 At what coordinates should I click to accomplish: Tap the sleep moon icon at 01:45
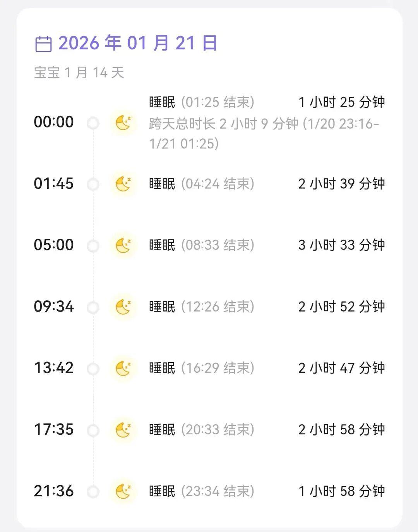[x=123, y=184]
